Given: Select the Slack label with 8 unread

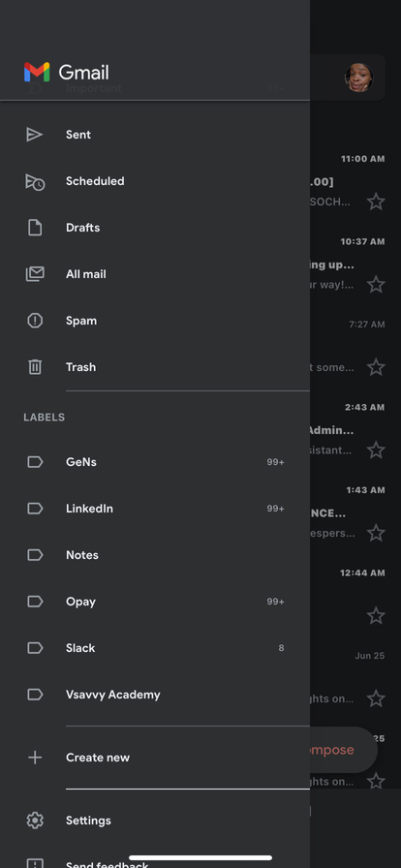Looking at the screenshot, I should [x=155, y=648].
